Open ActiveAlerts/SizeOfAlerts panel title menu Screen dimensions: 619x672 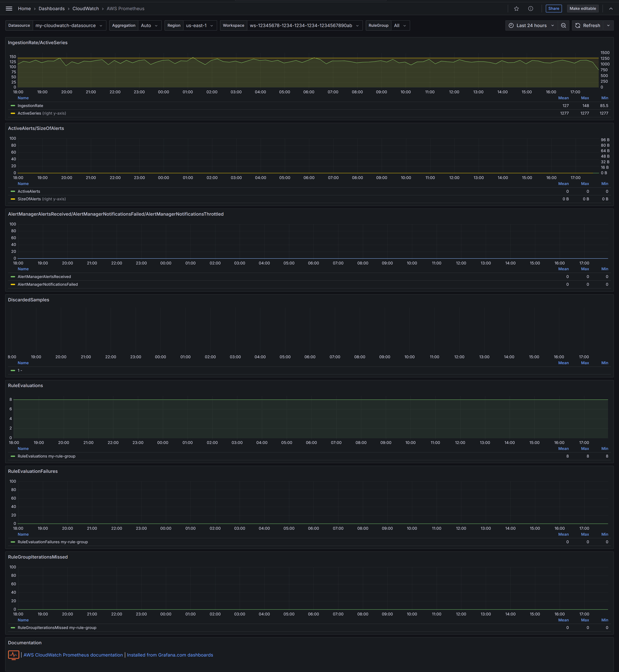pyautogui.click(x=36, y=128)
